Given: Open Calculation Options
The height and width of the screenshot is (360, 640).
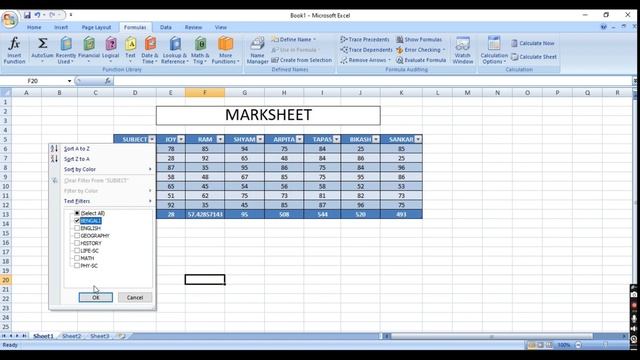Looking at the screenshot, I should 494,50.
